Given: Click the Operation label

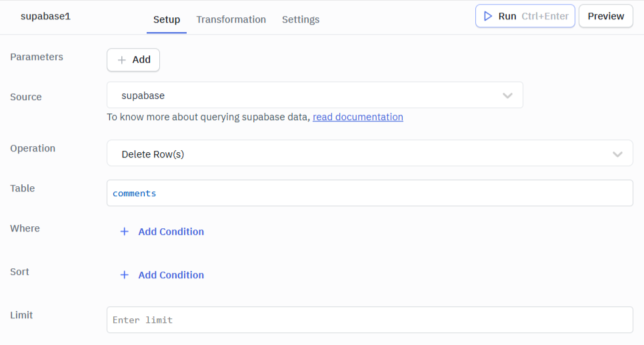Looking at the screenshot, I should tap(33, 148).
